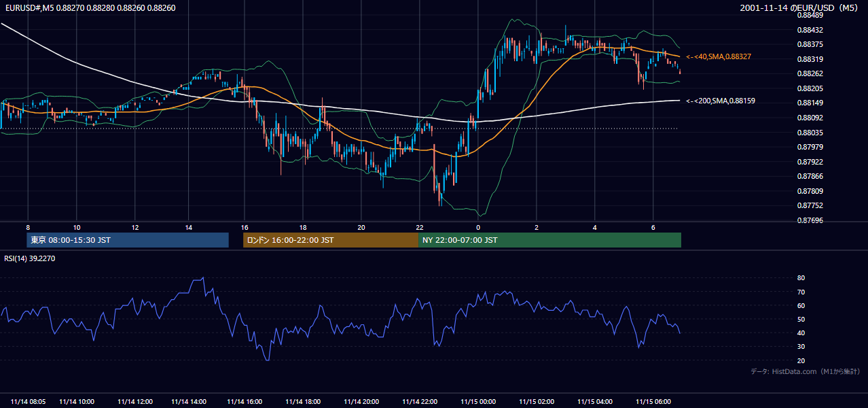Click the 0.88489 price axis label
Viewport: 868px width, 408px height.
pyautogui.click(x=810, y=15)
